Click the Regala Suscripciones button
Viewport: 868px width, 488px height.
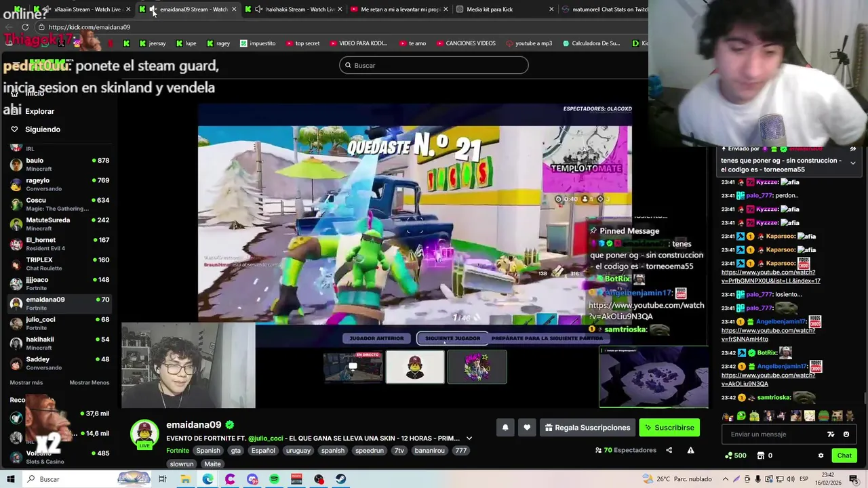[x=587, y=428]
